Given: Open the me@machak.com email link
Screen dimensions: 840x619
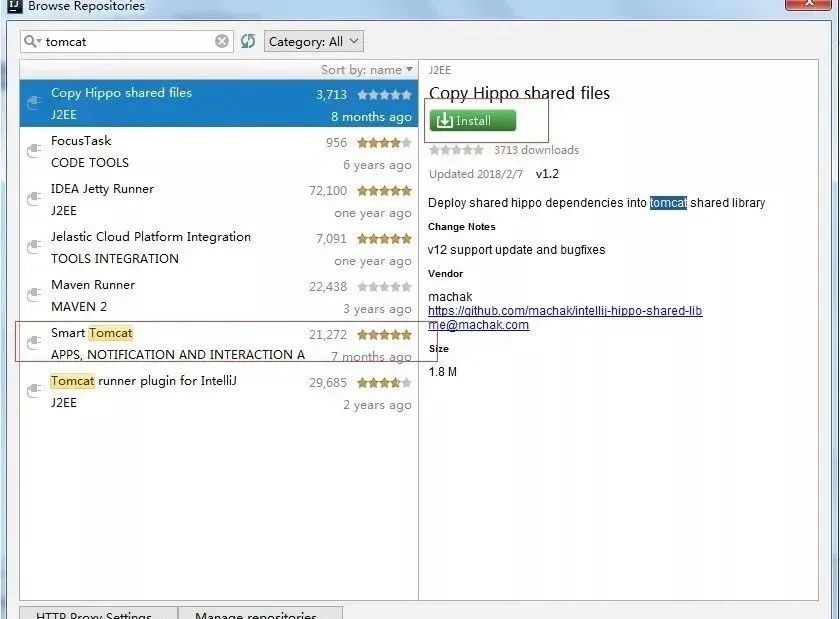Looking at the screenshot, I should (479, 325).
